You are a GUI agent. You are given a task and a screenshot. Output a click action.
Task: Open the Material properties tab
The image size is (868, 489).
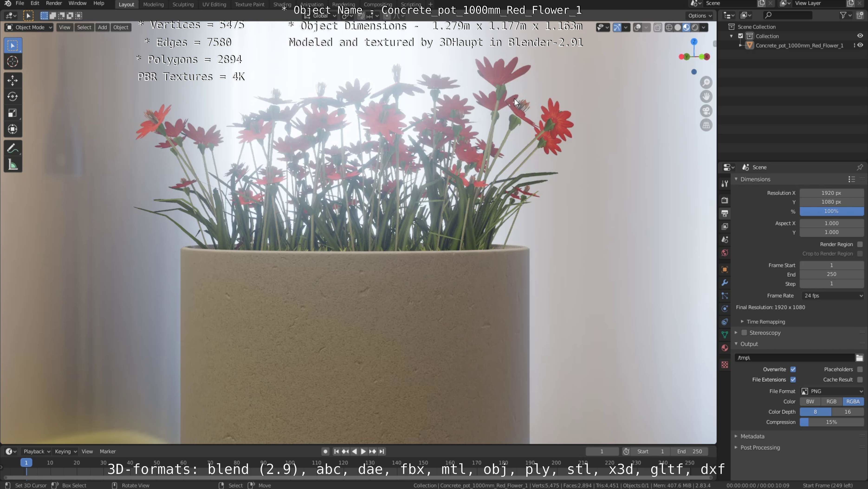point(725,348)
